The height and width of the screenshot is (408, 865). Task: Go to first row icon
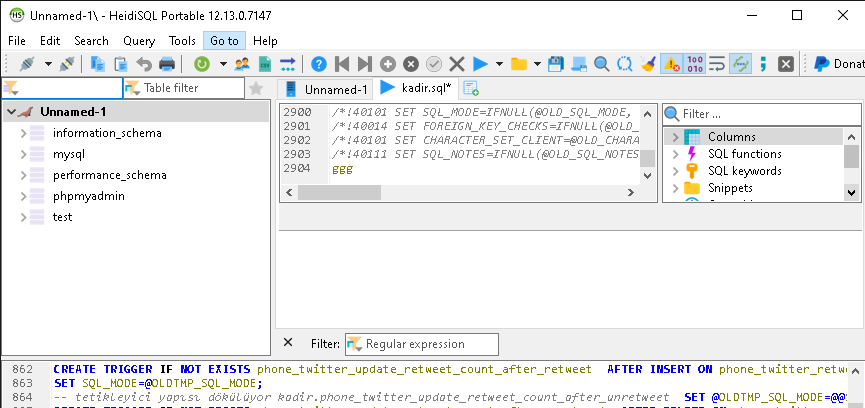pos(341,64)
